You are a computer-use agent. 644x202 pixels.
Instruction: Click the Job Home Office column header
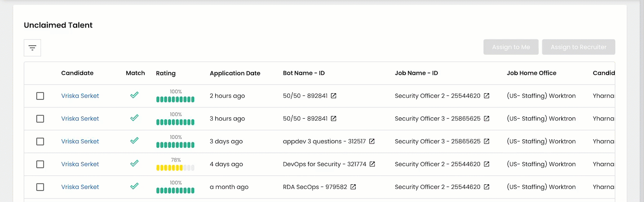(x=531, y=73)
